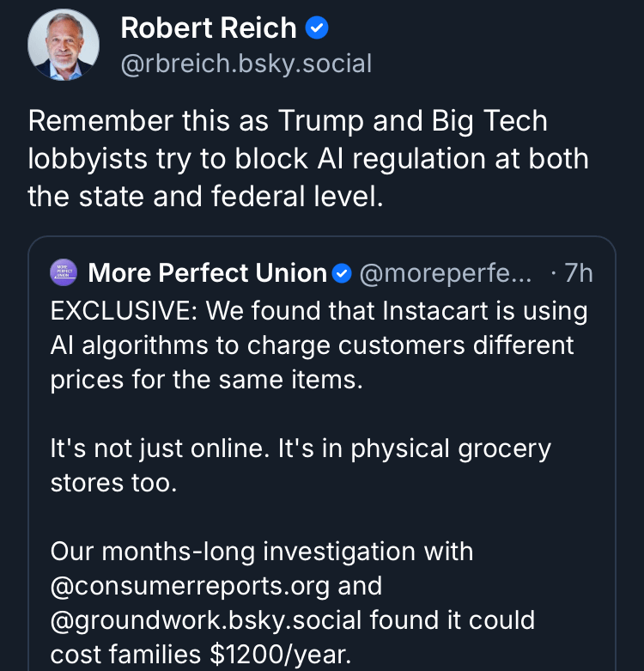Click the "prices for the same items" line
644x671 pixels.
pos(207,380)
